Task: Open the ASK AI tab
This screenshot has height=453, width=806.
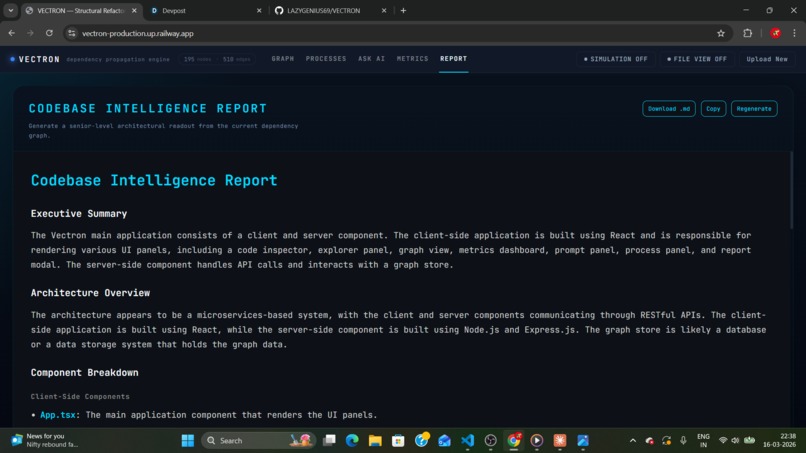Action: click(x=371, y=59)
